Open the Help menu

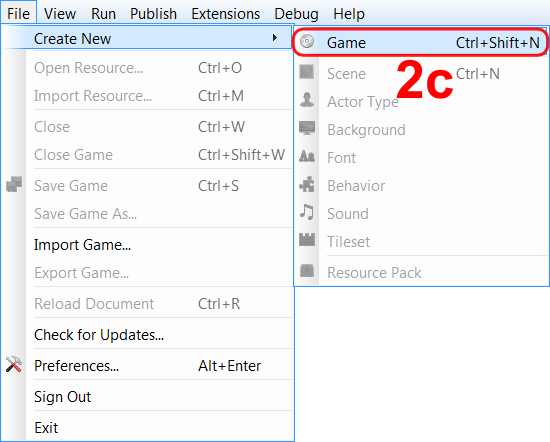click(349, 14)
